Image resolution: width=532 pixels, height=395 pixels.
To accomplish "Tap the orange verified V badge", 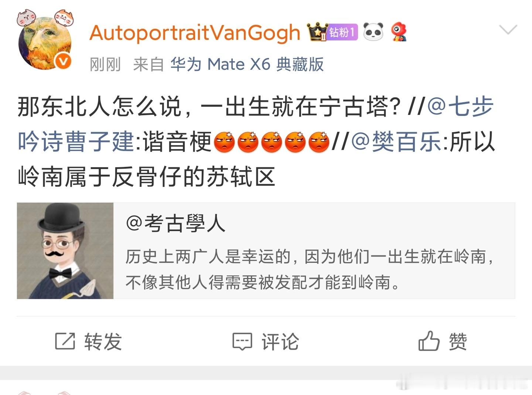I will coord(63,61).
